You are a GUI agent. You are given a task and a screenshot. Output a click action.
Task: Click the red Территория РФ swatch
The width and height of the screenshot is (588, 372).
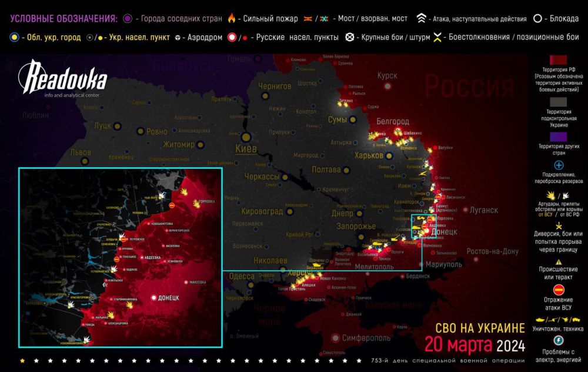coord(559,62)
